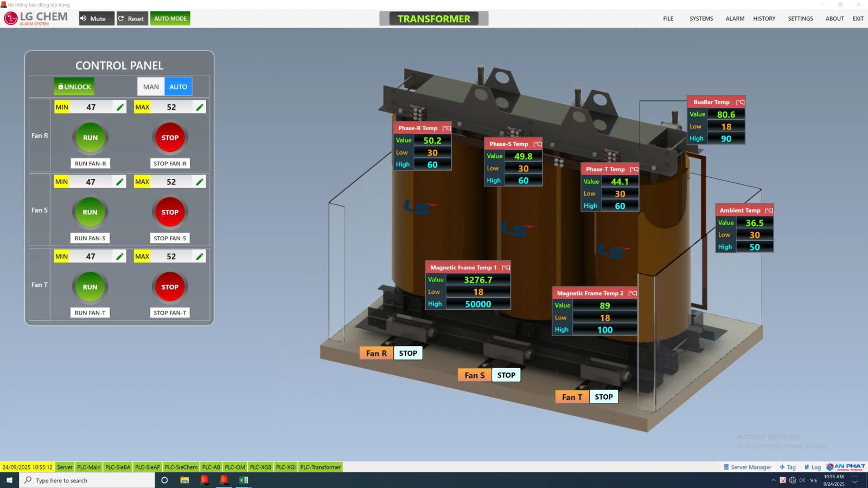The image size is (868, 488).
Task: Open the SETTINGS menu
Action: [x=800, y=18]
